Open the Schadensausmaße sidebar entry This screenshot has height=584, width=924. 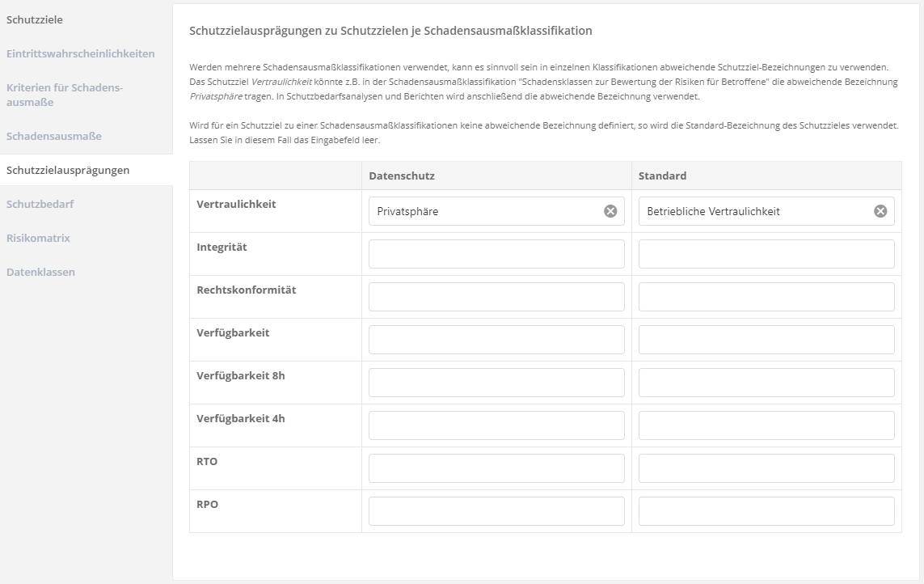pos(53,136)
